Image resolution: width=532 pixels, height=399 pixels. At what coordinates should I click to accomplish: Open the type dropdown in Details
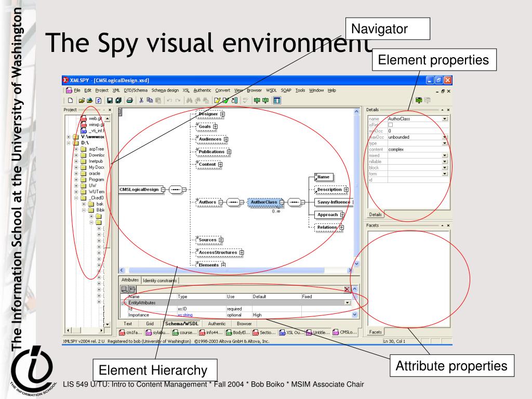coord(445,143)
